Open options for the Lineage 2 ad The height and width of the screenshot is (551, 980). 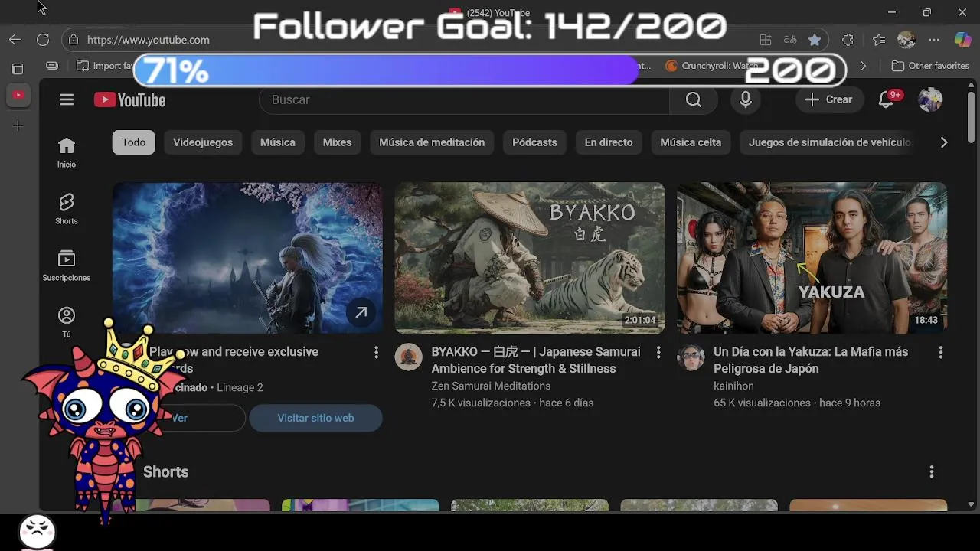(376, 352)
